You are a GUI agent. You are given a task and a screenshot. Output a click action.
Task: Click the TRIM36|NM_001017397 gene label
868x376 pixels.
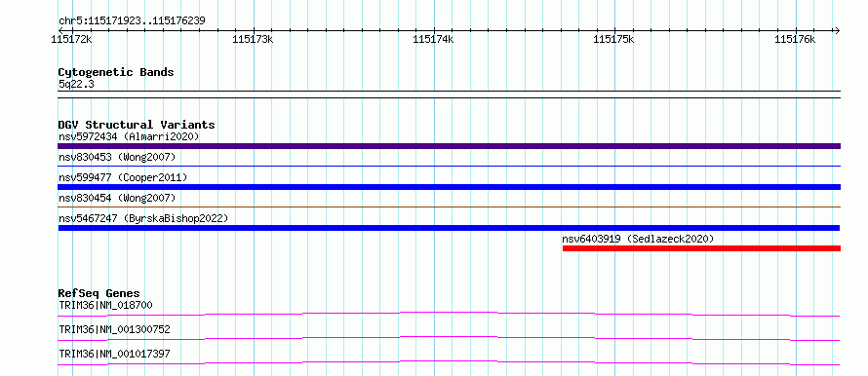(x=114, y=354)
